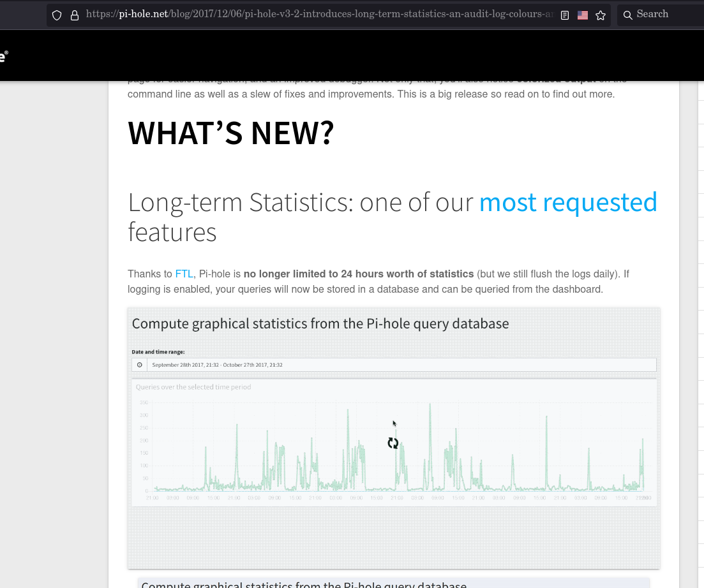Viewport: 704px width, 588px height.
Task: Click the tracking protection shield icon
Action: click(x=57, y=15)
